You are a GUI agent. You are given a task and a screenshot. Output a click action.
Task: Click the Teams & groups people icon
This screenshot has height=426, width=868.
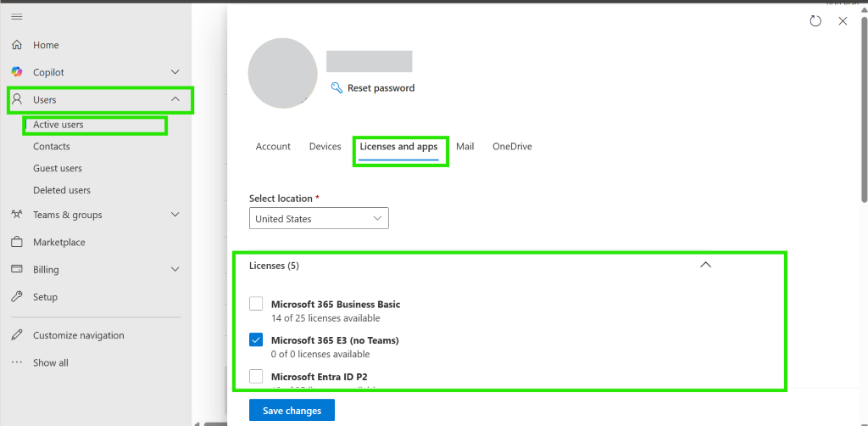pos(17,215)
